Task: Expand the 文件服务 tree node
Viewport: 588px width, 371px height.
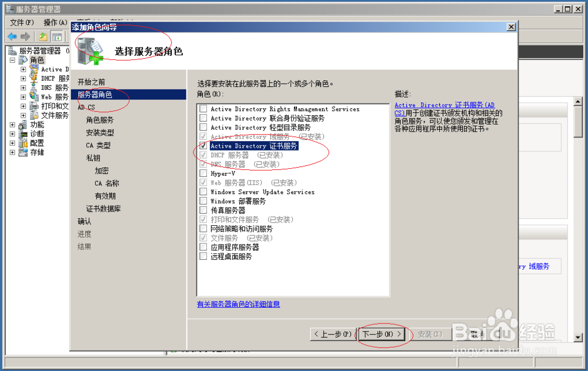Action: click(x=24, y=115)
